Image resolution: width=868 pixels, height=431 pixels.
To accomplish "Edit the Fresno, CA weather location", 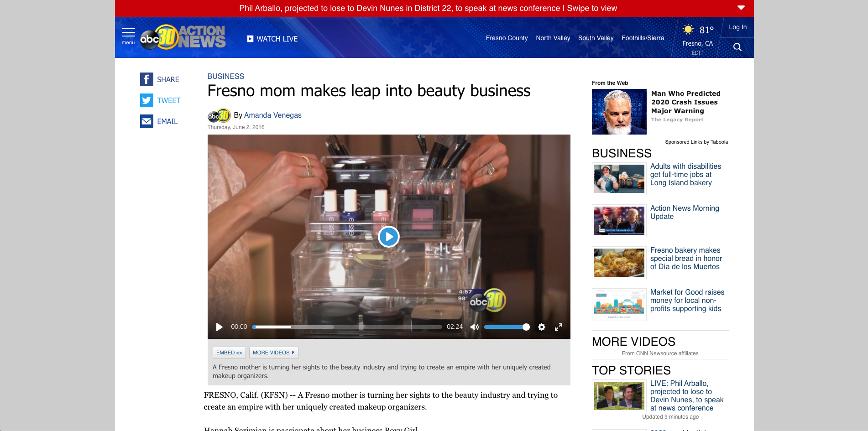I will pyautogui.click(x=697, y=53).
